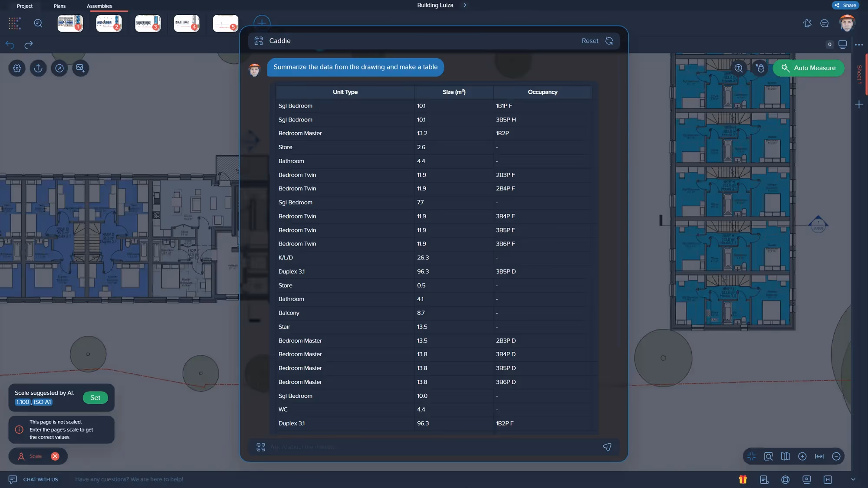Send the Caddie chat message

[x=607, y=447]
